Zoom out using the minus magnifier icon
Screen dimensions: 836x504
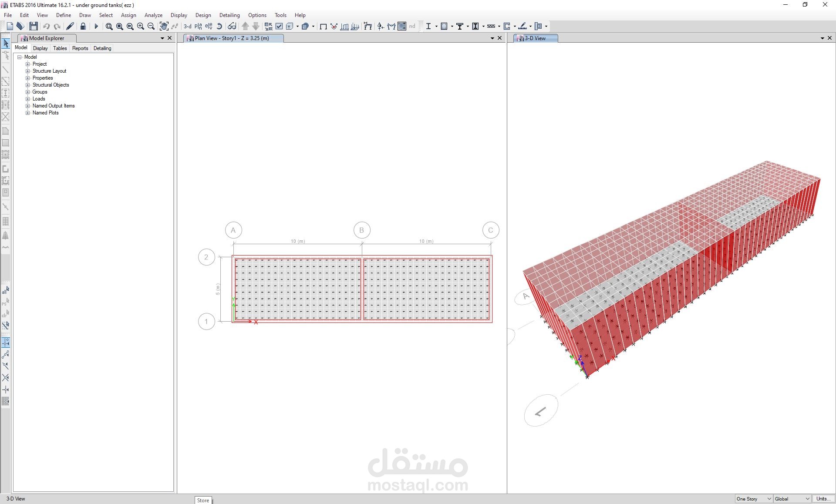click(x=151, y=26)
